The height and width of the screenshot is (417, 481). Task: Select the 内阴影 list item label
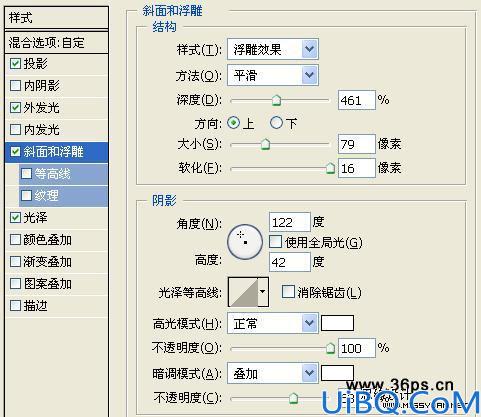click(x=41, y=86)
